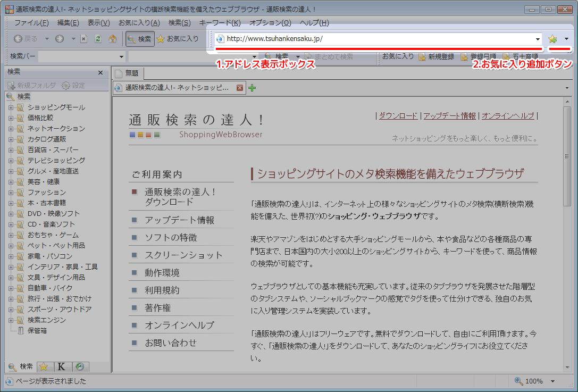Image resolution: width=578 pixels, height=392 pixels.
Task: Close the 検索 side panel
Action: pos(100,73)
